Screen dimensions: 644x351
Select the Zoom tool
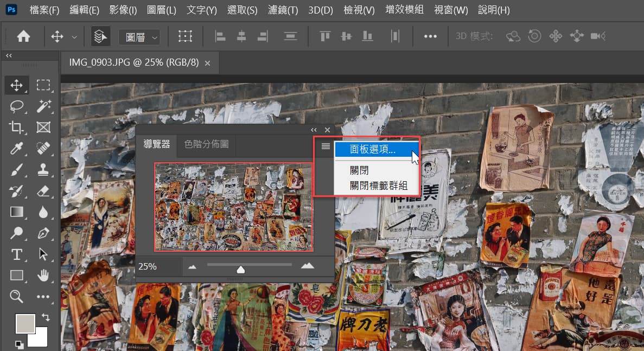[16, 296]
